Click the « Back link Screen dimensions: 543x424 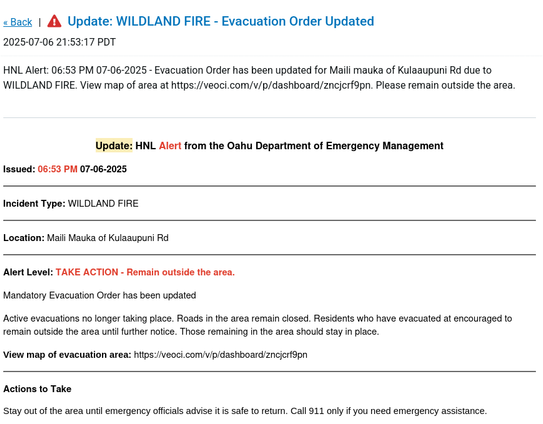click(18, 22)
